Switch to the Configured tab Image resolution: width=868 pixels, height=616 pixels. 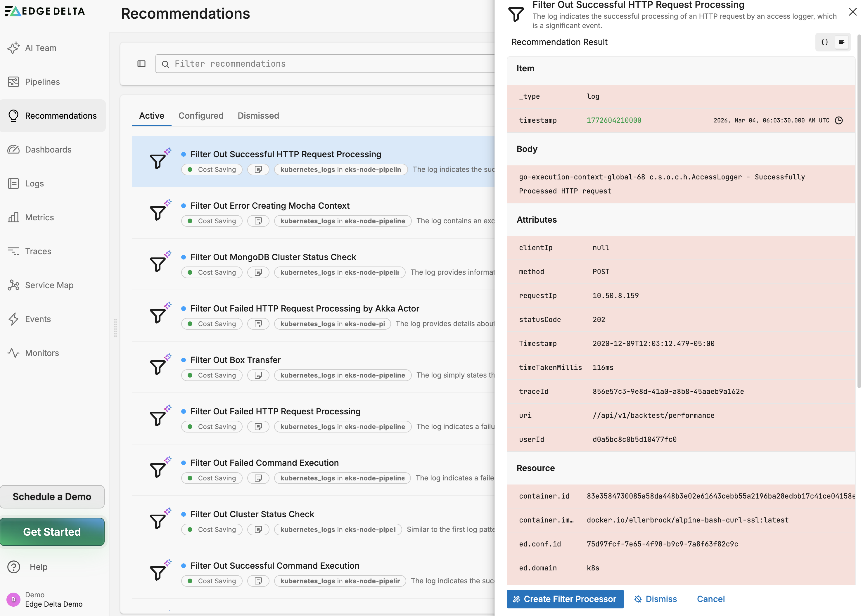201,116
